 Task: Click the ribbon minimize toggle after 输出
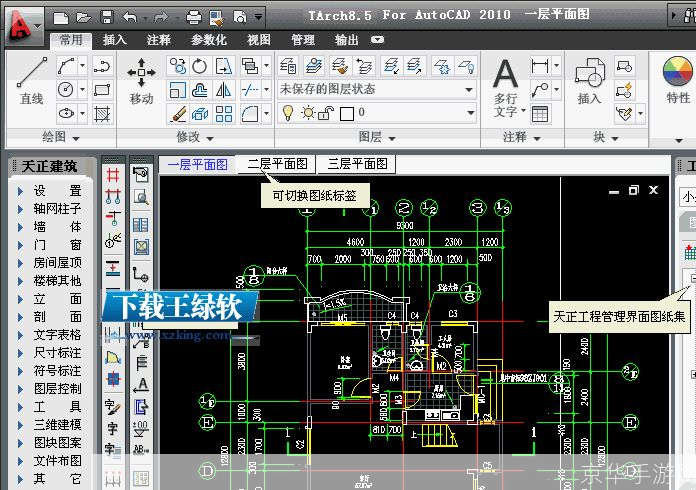377,40
